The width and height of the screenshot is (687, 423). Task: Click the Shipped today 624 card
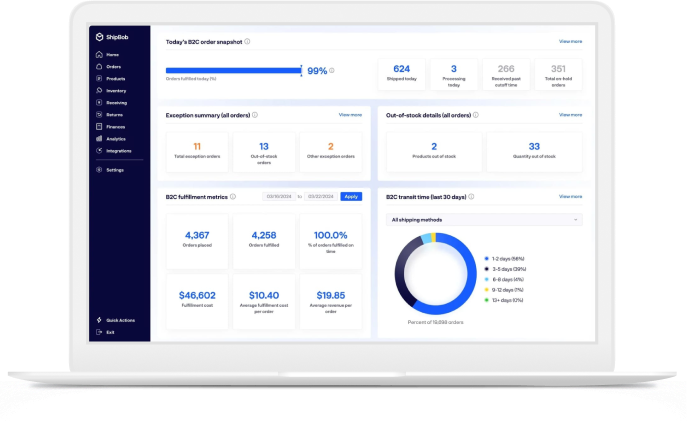[x=401, y=74]
